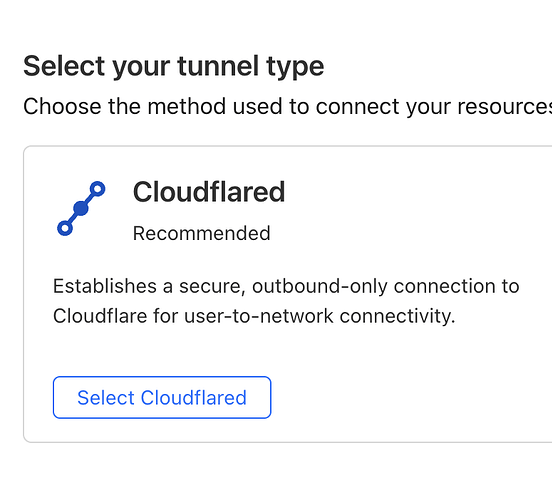The width and height of the screenshot is (552, 500).
Task: Select the Cloudflared card title
Action: coord(209,192)
